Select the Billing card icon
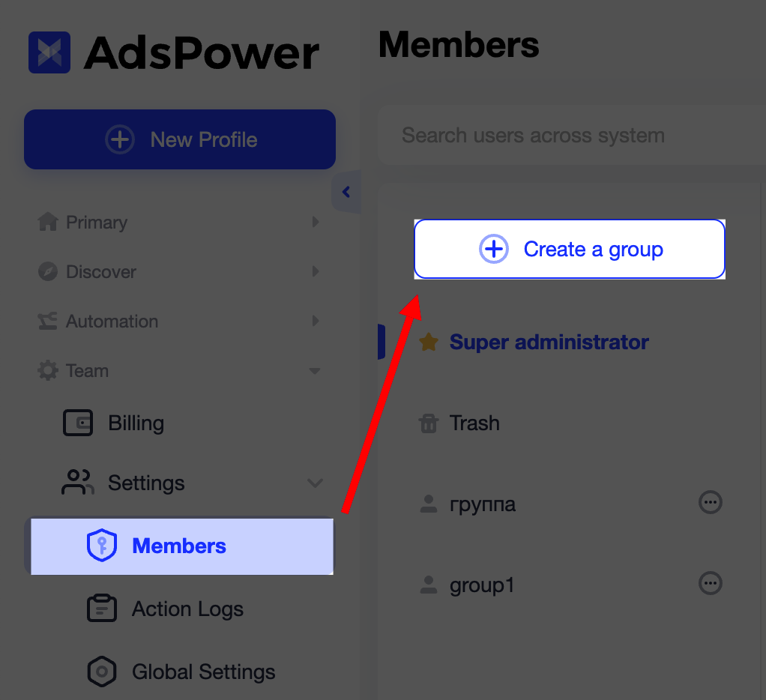 (77, 423)
